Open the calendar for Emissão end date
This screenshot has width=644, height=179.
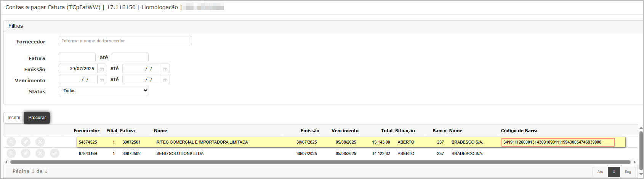point(165,69)
